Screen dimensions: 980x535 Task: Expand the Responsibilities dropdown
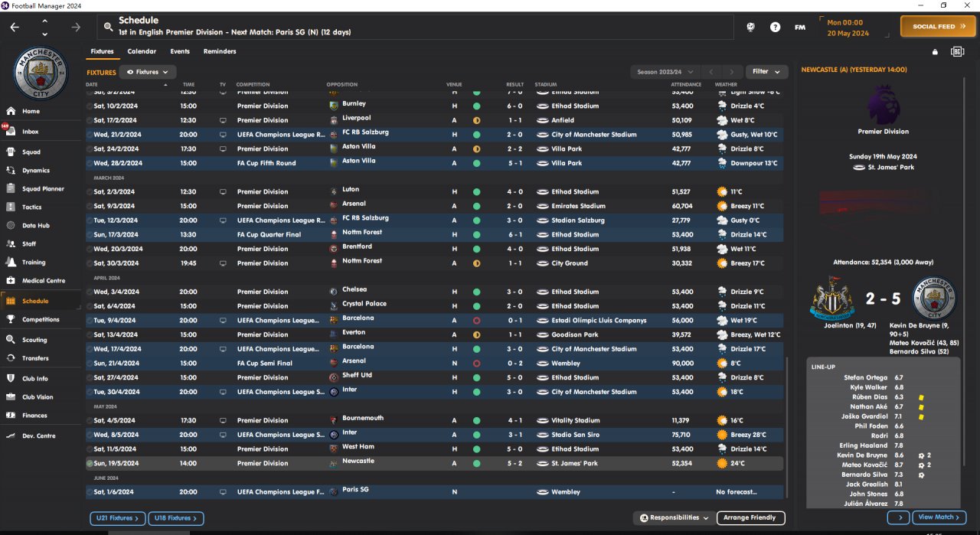(x=675, y=517)
